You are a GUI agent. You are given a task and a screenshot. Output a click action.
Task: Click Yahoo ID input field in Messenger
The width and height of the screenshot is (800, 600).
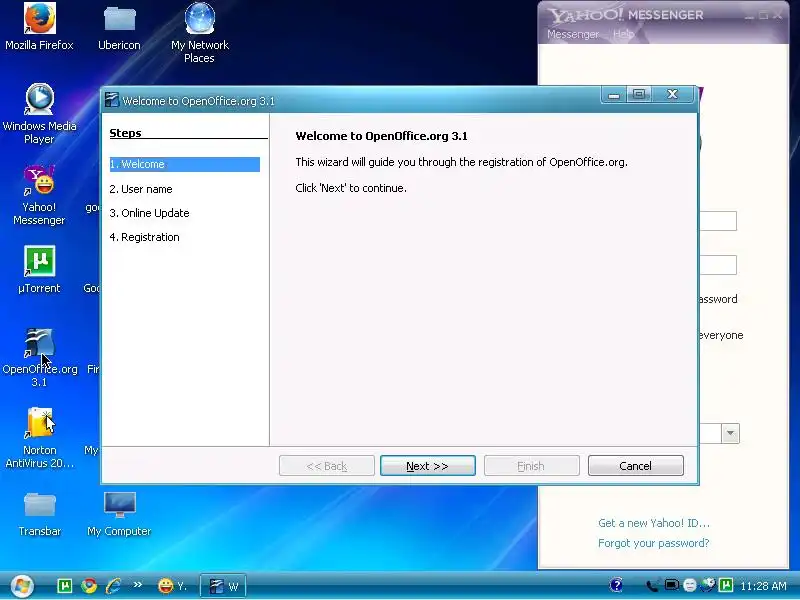coord(718,221)
